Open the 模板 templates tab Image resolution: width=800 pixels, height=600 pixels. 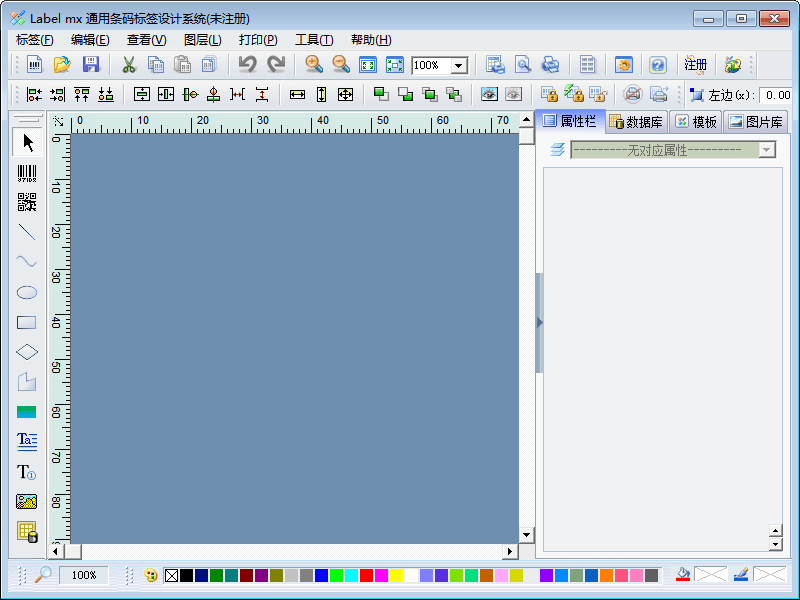[697, 122]
